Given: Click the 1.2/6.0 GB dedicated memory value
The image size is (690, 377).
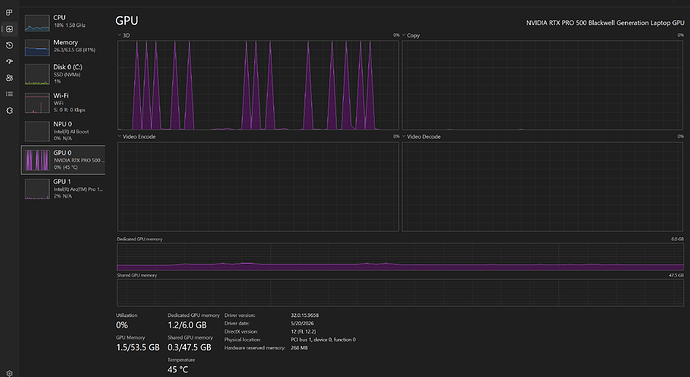Looking at the screenshot, I should point(187,325).
